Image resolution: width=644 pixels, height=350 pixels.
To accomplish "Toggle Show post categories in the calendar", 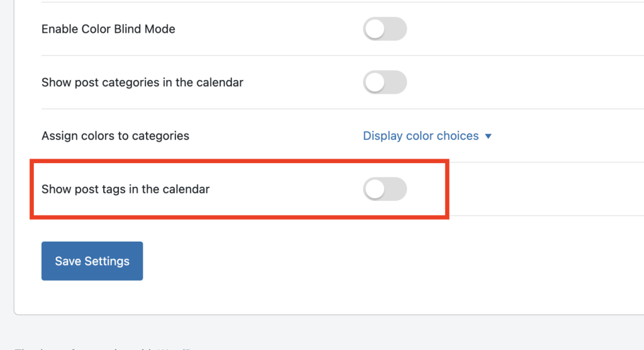I will (x=385, y=82).
